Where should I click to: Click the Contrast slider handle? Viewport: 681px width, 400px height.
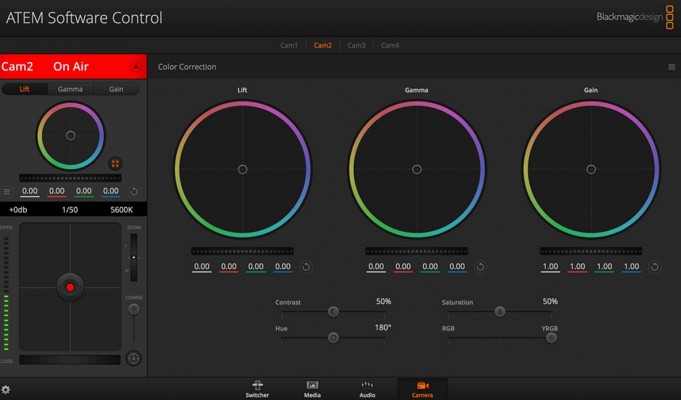click(333, 311)
